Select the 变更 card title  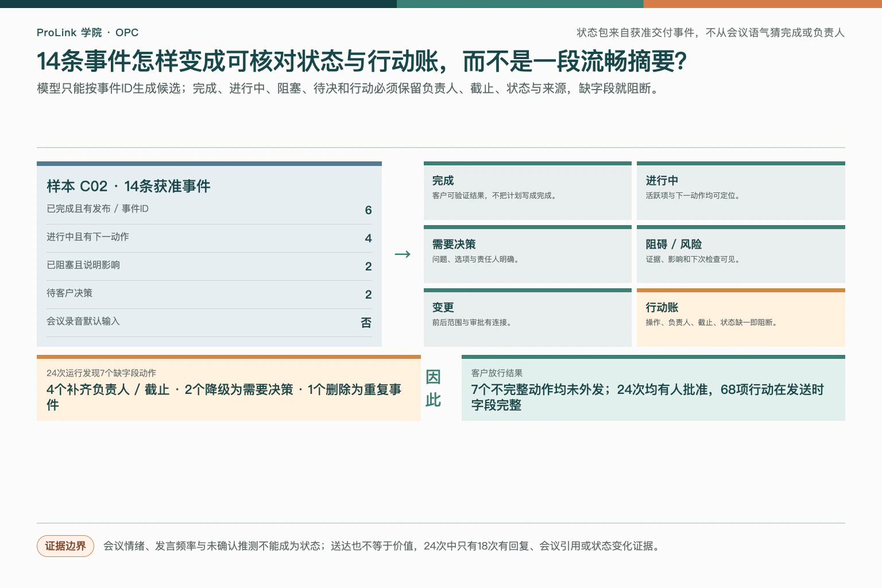click(x=443, y=307)
